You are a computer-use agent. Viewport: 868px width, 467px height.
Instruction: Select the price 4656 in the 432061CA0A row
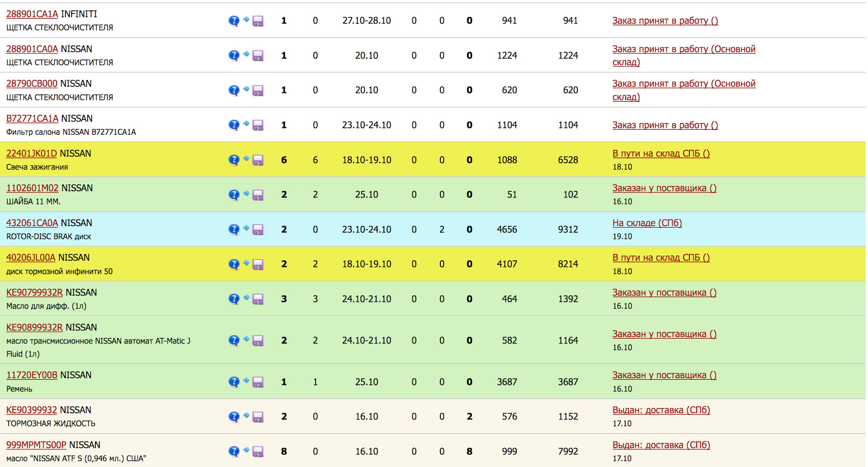tap(507, 230)
